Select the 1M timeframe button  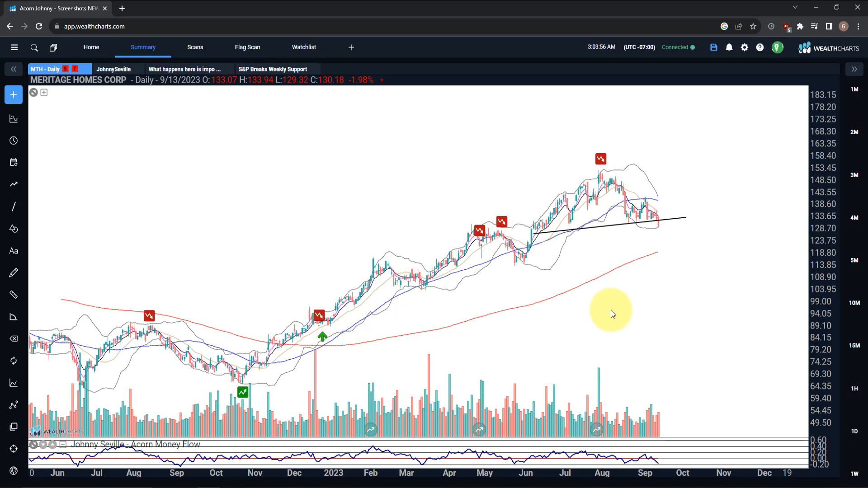point(854,89)
